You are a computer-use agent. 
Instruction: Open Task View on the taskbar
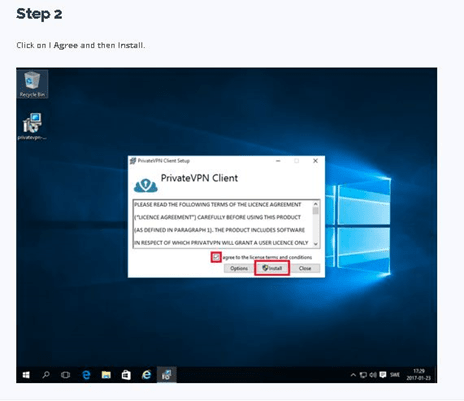[x=66, y=375]
